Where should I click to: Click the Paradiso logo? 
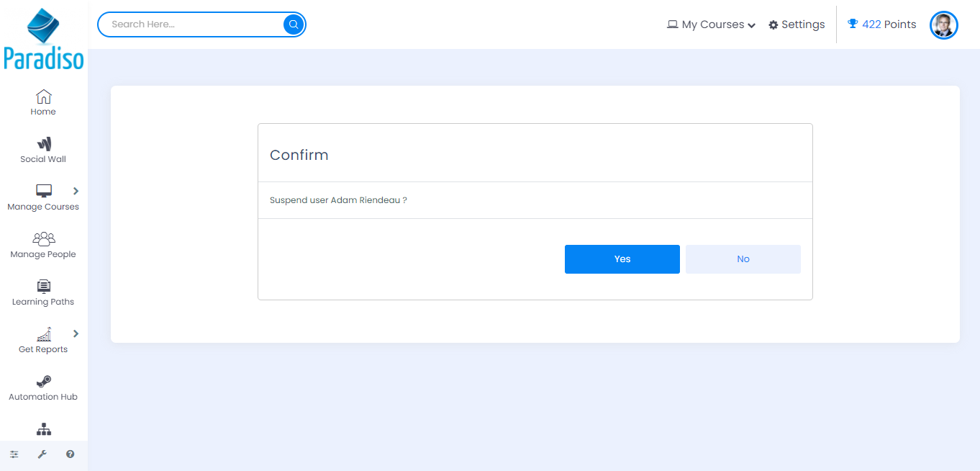click(44, 40)
